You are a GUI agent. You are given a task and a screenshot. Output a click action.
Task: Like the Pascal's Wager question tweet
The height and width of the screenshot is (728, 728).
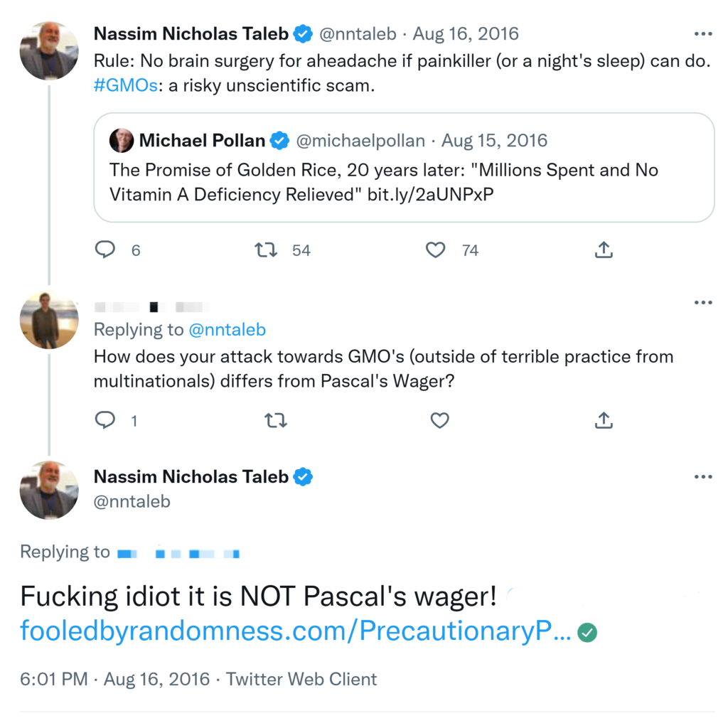point(440,420)
